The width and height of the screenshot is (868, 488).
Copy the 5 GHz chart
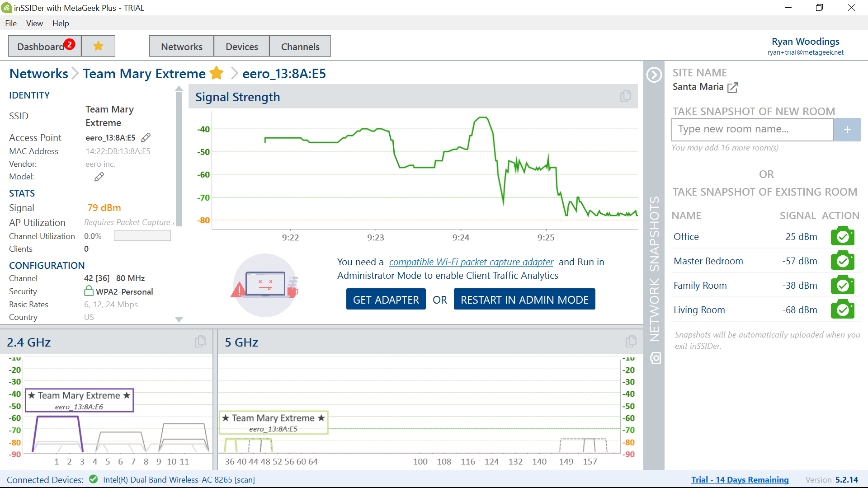[x=631, y=342]
